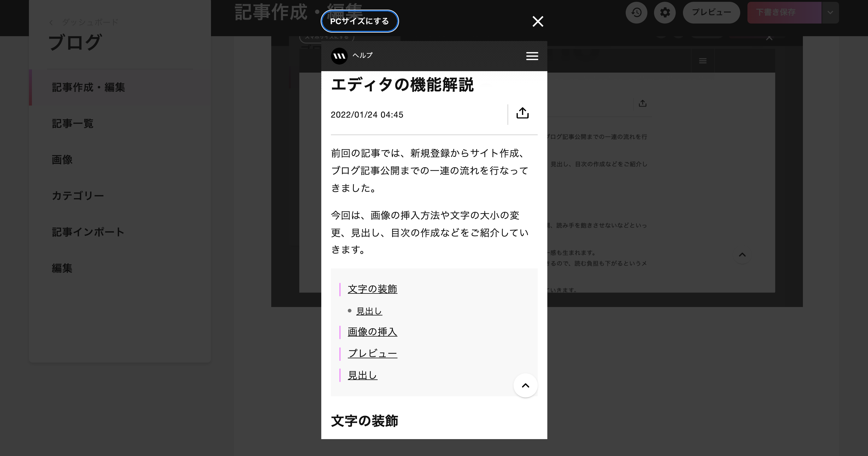This screenshot has height=456, width=868.
Task: Jump to 文字の装飾 in table of contents
Action: (372, 289)
